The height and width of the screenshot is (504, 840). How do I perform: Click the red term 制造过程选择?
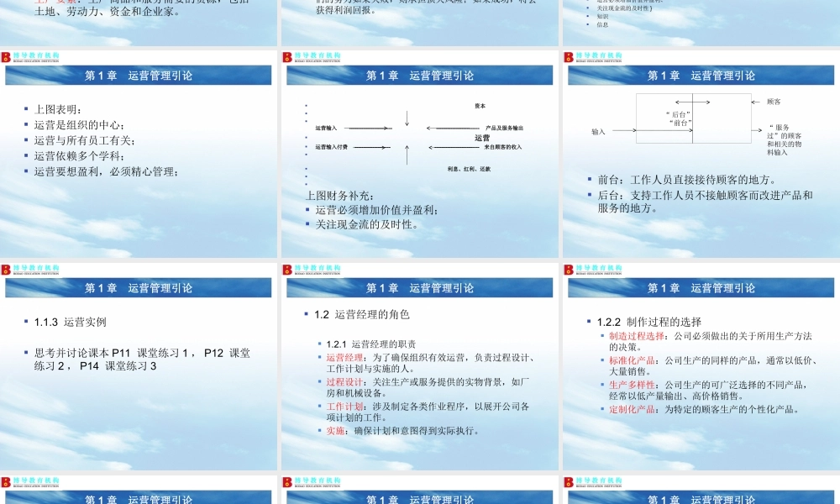(x=637, y=336)
